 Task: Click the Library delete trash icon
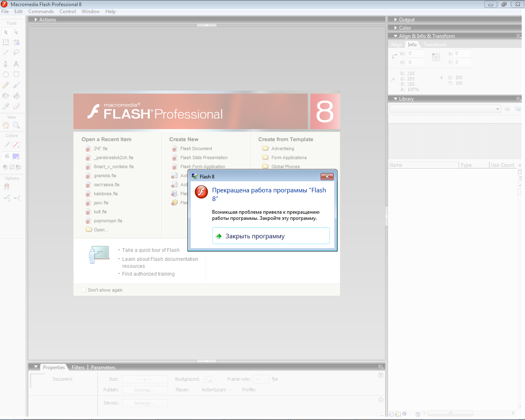click(x=418, y=414)
